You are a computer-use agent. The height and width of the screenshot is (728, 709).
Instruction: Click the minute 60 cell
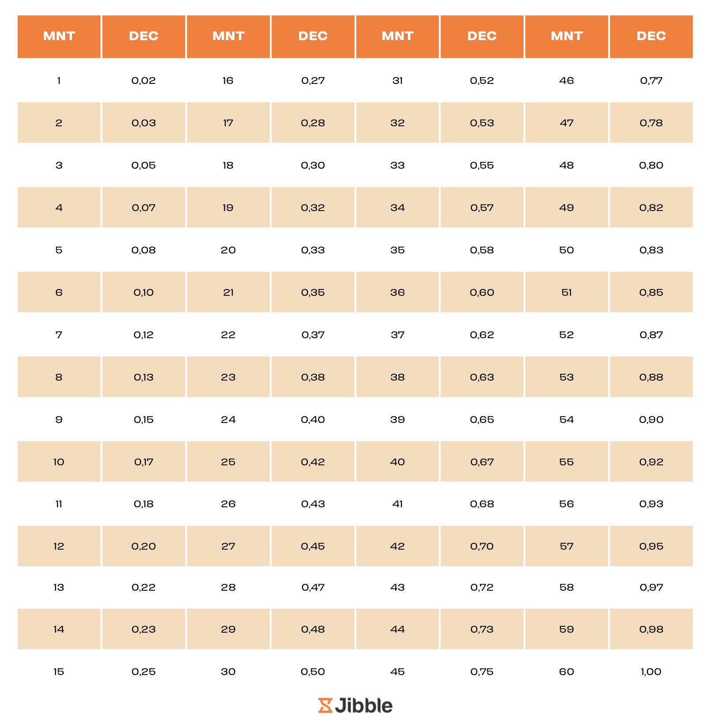tap(566, 671)
